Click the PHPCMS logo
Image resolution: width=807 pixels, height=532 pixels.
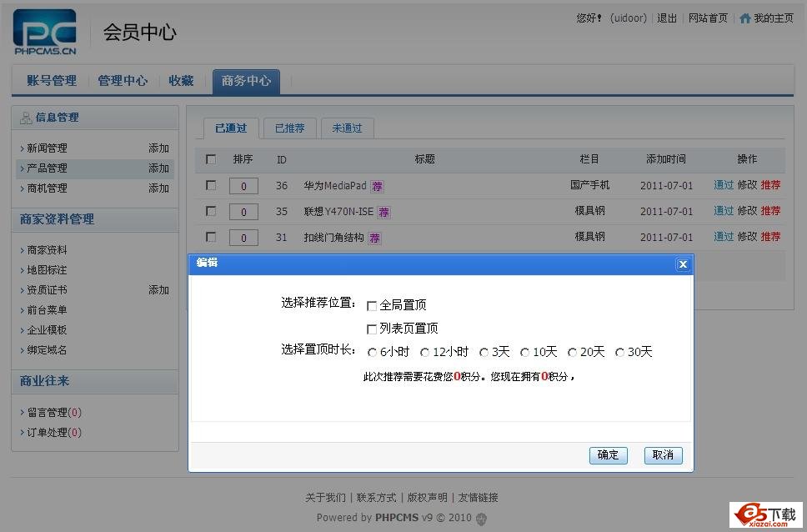pyautogui.click(x=45, y=32)
